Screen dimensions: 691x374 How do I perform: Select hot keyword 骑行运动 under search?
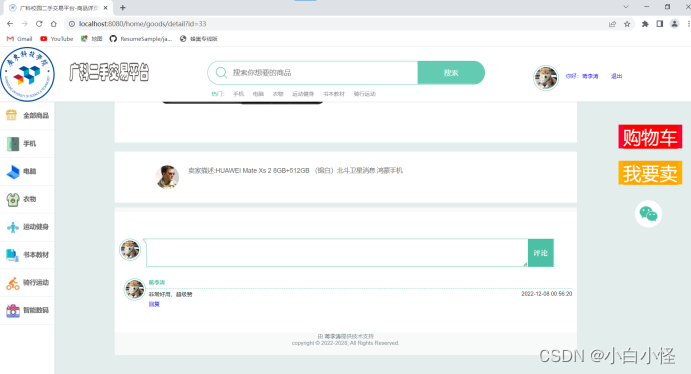[364, 94]
